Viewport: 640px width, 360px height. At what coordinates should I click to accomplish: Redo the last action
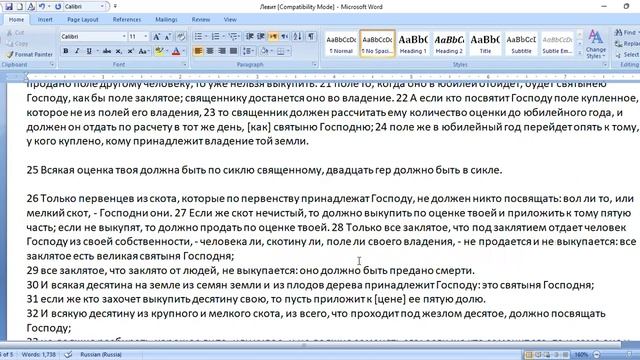[x=58, y=7]
